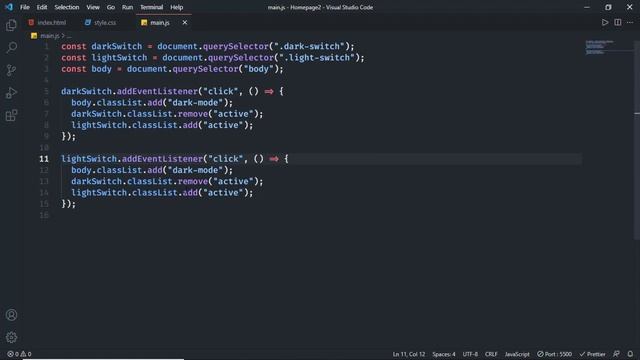Open the Run and Debug view icon
This screenshot has width=640, height=360.
[x=11, y=93]
